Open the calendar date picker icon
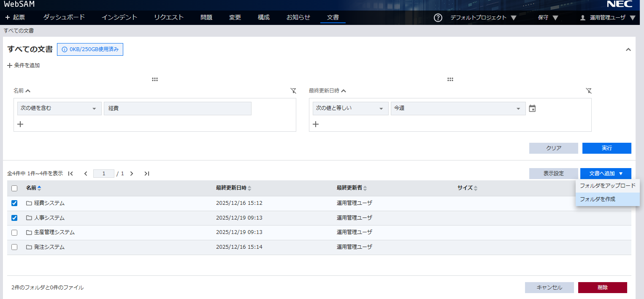The height and width of the screenshot is (299, 644). pyautogui.click(x=532, y=109)
